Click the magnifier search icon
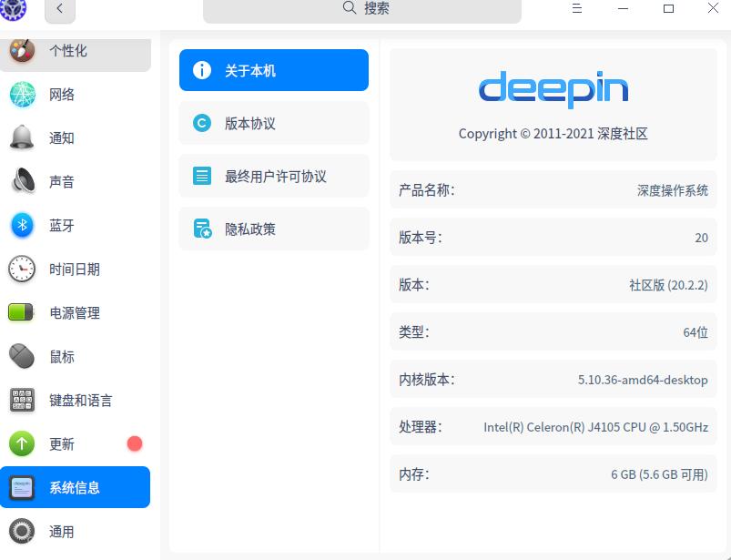 [350, 7]
